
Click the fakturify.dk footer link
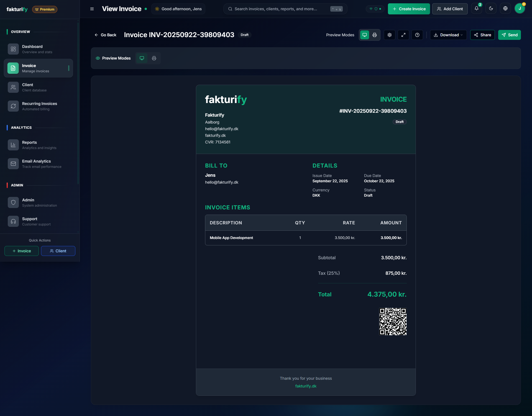[x=306, y=386]
